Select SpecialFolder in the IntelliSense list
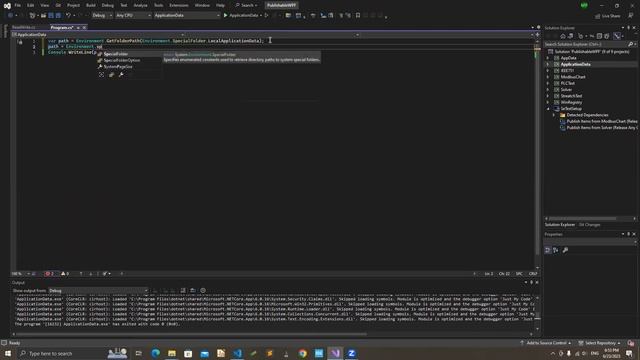This screenshot has height=360, width=640. 129,54
